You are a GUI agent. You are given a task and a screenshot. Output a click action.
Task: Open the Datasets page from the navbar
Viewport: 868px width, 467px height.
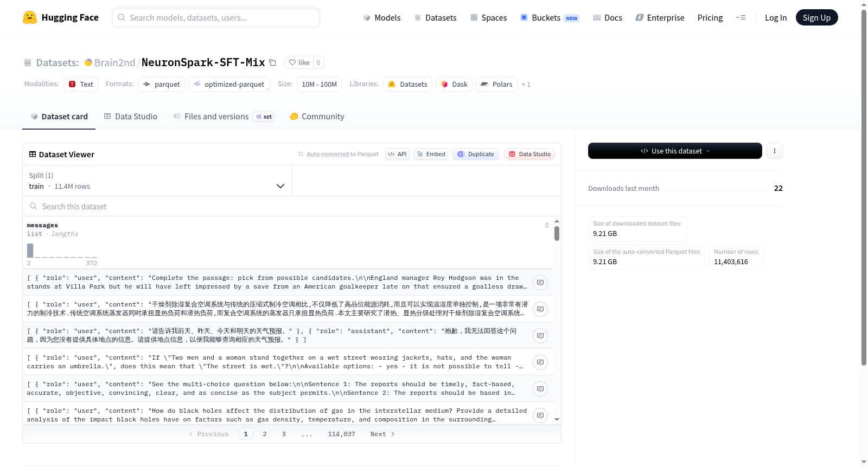(x=435, y=17)
